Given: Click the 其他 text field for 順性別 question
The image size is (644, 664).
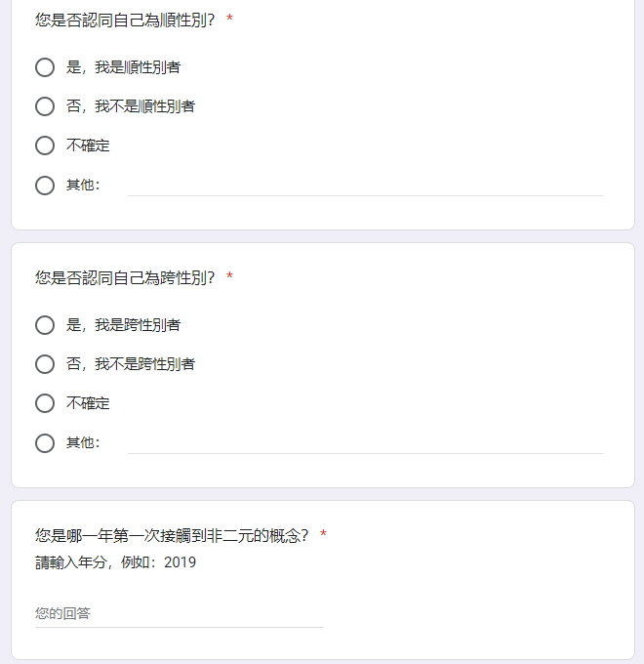Looking at the screenshot, I should coord(365,187).
